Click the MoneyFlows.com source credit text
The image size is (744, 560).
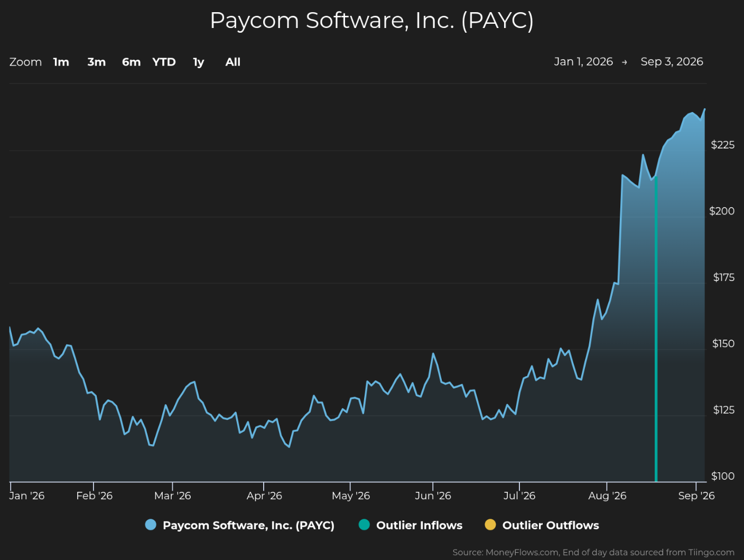coord(593,552)
